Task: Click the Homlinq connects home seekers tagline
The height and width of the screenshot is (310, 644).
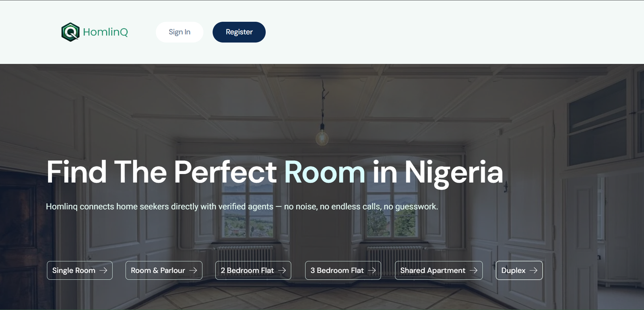Action: 242,207
